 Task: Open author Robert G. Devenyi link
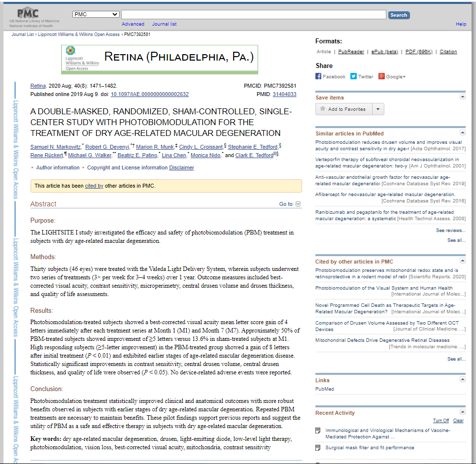tap(107, 147)
